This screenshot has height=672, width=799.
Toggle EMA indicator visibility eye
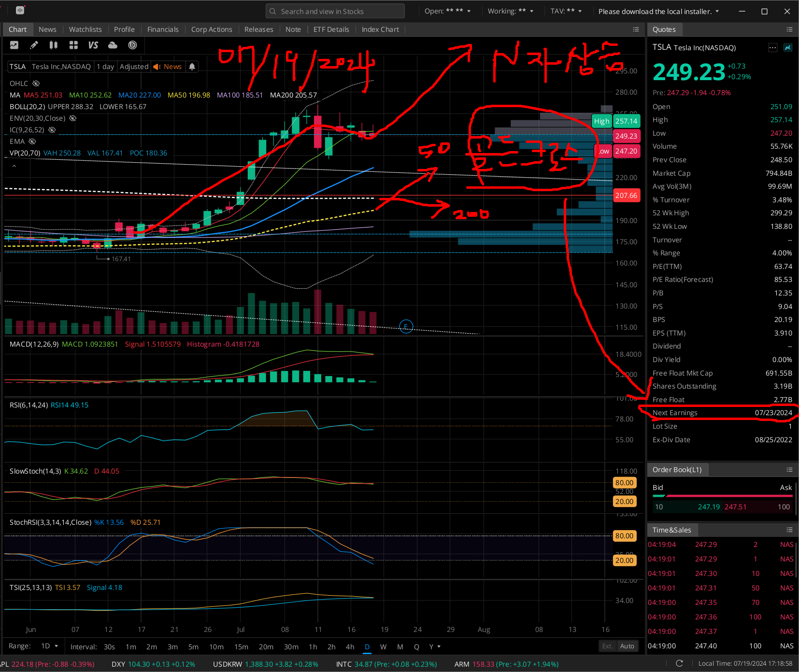[32, 141]
